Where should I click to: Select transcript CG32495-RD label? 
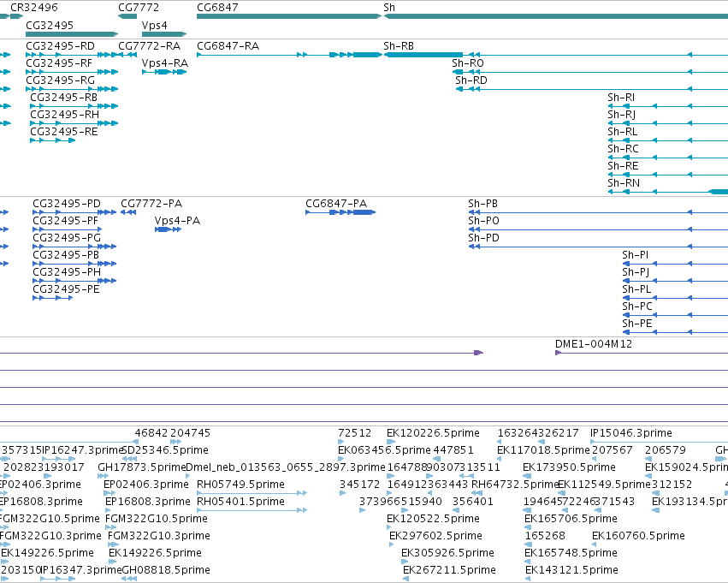coord(61,46)
